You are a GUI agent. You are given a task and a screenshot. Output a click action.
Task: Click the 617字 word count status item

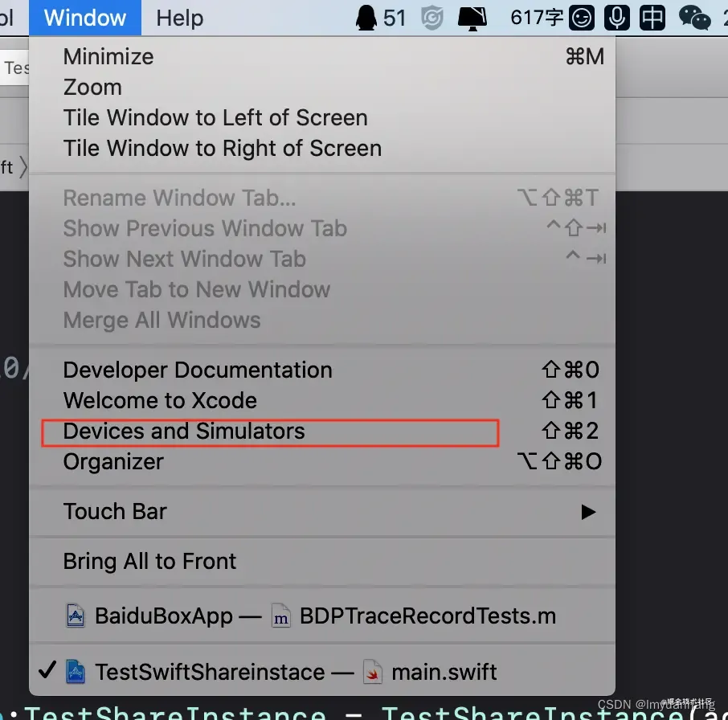point(537,18)
